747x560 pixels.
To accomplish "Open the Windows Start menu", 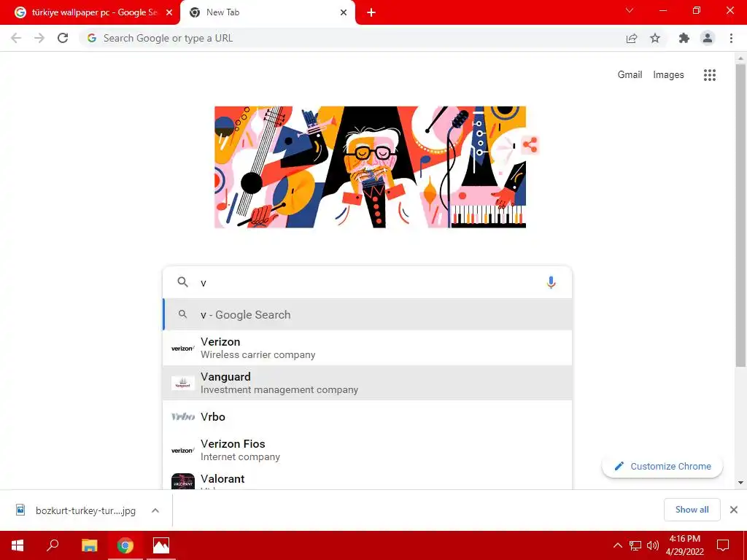I will (x=18, y=545).
